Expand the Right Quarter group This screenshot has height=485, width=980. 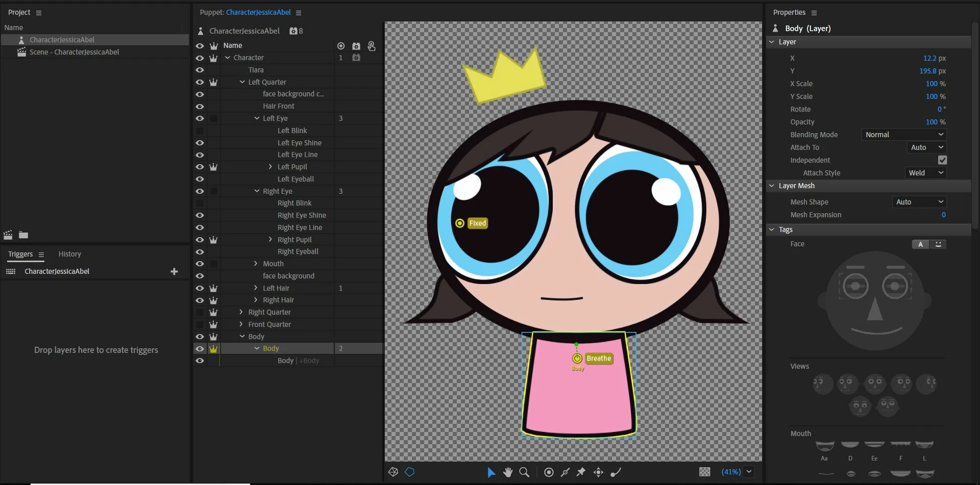pos(241,312)
